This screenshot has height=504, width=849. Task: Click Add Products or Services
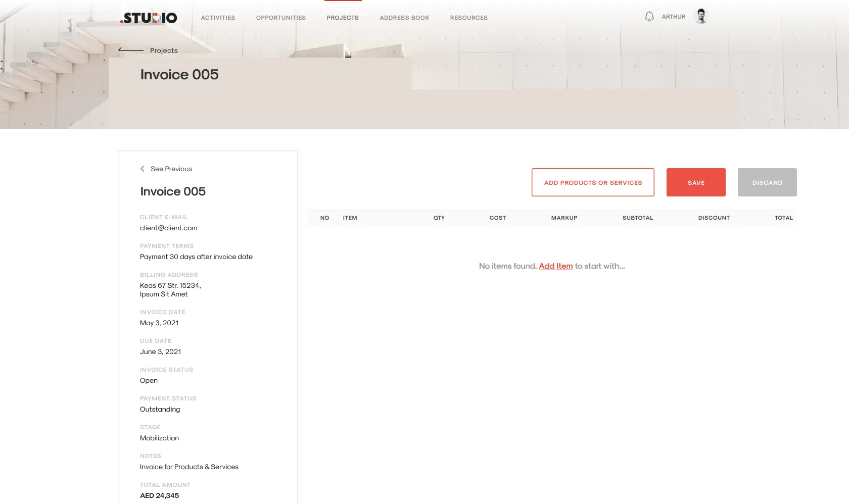pos(593,182)
